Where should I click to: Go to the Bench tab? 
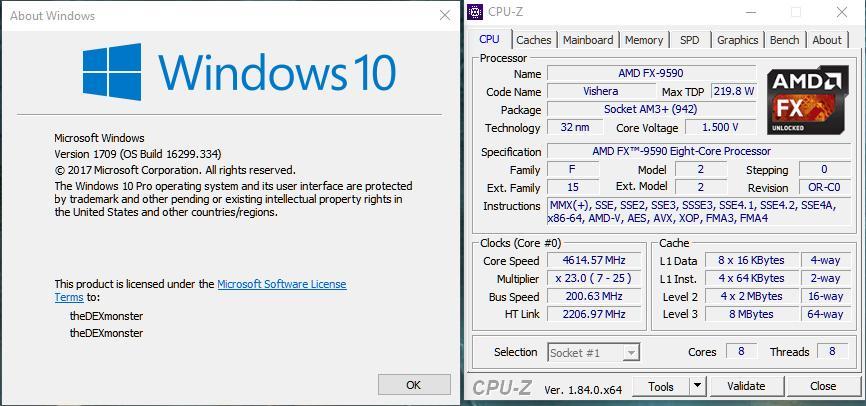tap(784, 40)
